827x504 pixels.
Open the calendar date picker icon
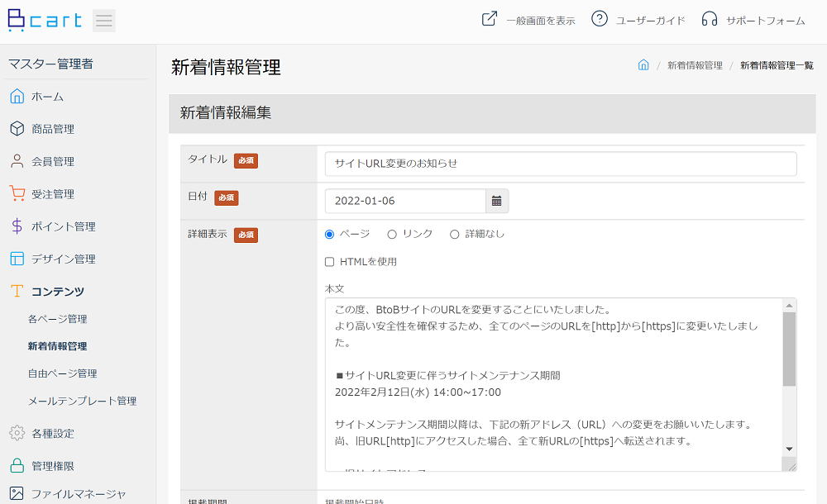point(497,201)
